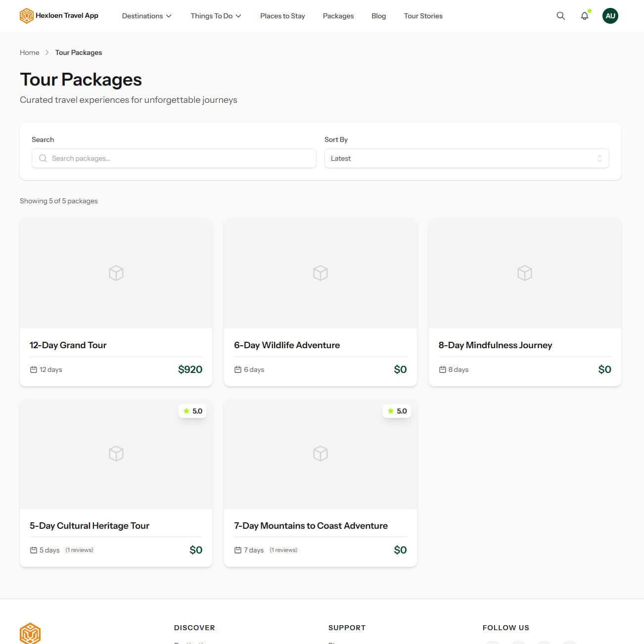Click the Blog link in the navbar
Image resolution: width=644 pixels, height=644 pixels.
pyautogui.click(x=378, y=15)
